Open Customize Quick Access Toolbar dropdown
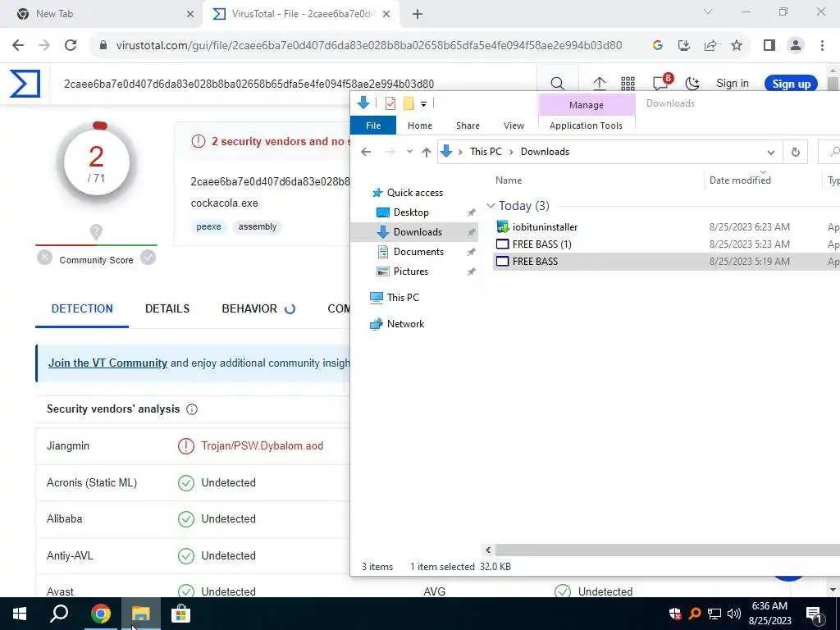 [x=424, y=104]
